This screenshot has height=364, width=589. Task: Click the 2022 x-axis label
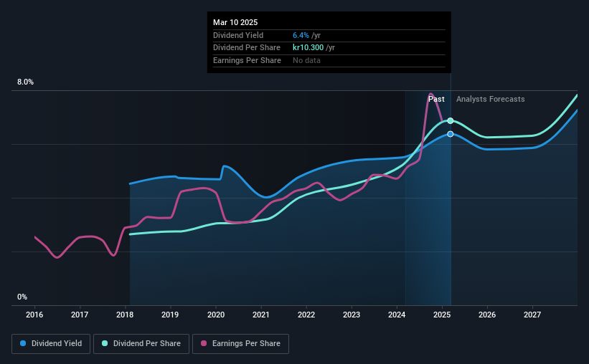306,315
